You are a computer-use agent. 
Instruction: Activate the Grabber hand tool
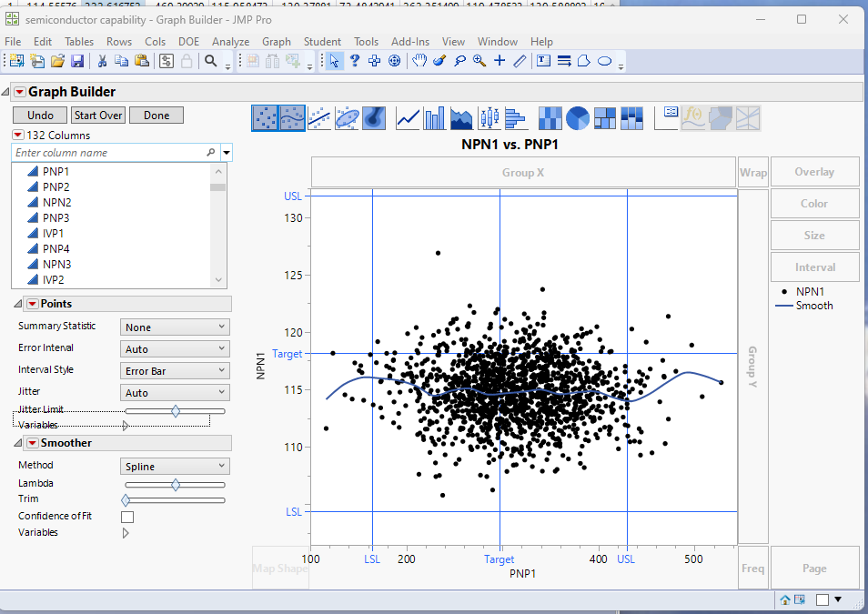[x=419, y=61]
